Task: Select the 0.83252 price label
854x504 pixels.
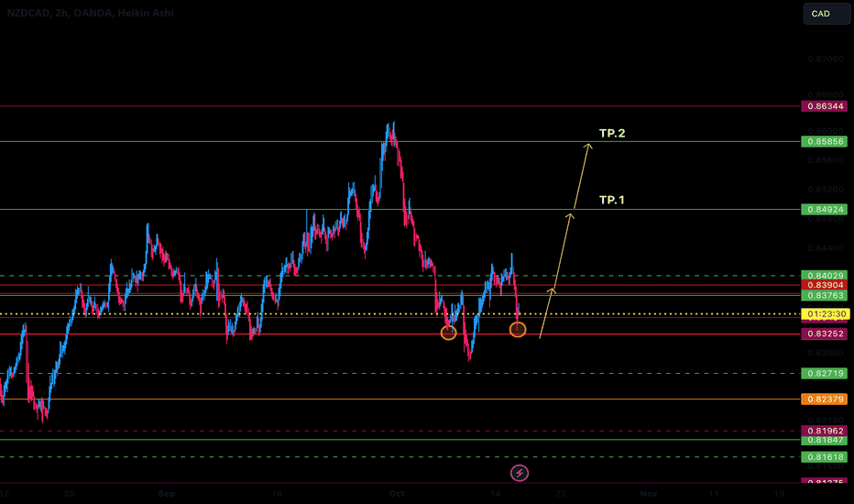Action: pos(824,334)
